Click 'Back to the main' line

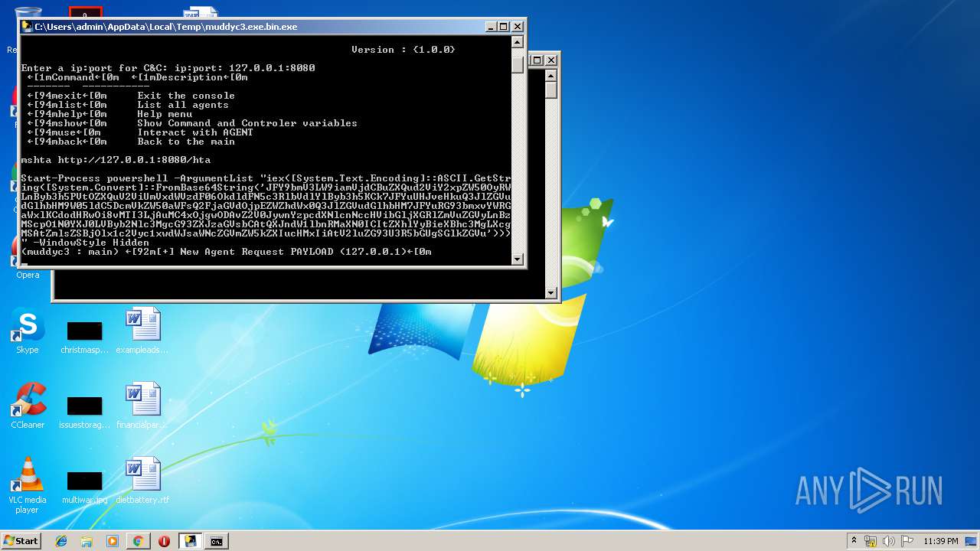[186, 142]
